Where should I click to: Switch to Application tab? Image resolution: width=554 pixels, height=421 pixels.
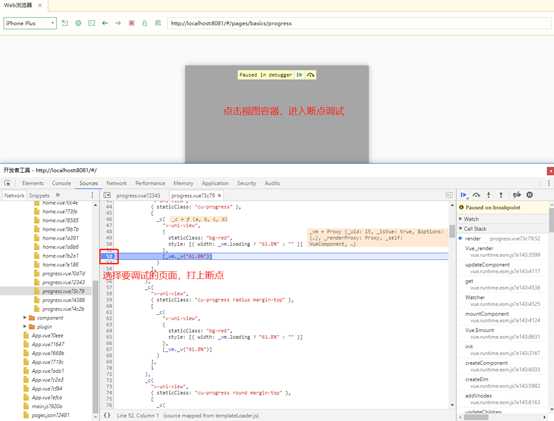pyautogui.click(x=215, y=183)
